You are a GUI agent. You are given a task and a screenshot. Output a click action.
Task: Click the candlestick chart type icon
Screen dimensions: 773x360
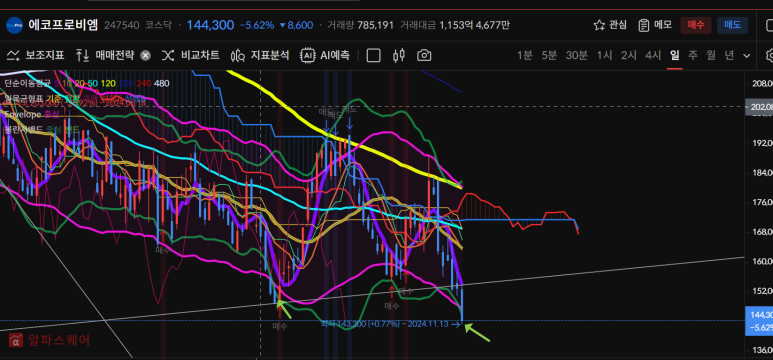[399, 55]
